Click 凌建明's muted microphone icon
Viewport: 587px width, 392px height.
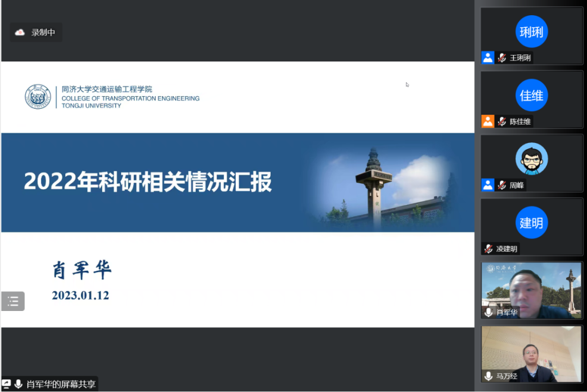click(x=488, y=248)
